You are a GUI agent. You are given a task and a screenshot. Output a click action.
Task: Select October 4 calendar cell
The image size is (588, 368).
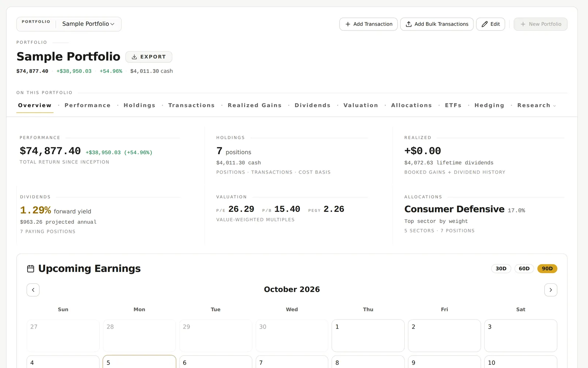click(x=63, y=362)
